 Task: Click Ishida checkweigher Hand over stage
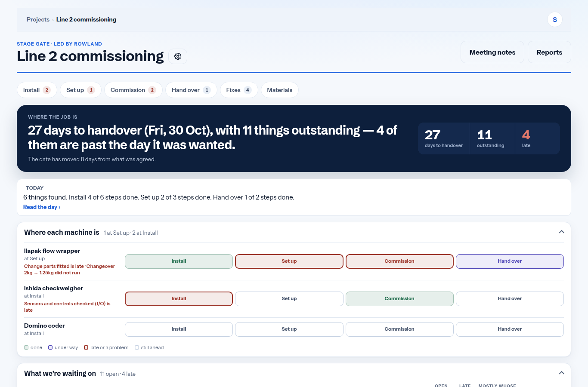510,299
